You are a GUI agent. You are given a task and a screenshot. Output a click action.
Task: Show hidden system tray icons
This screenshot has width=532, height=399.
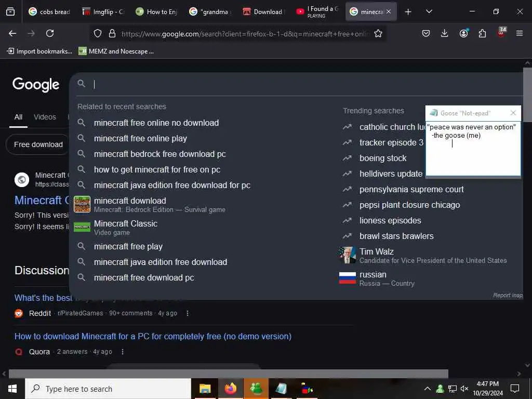coord(428,389)
